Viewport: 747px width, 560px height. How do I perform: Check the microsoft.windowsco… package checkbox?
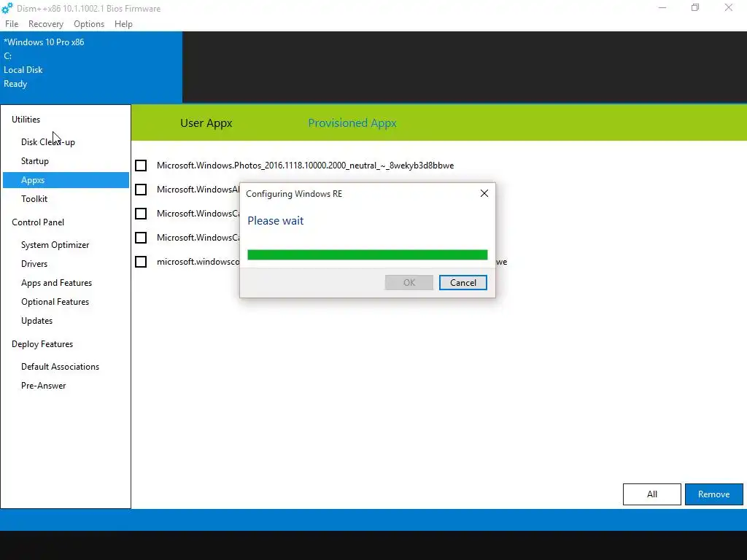[141, 262]
